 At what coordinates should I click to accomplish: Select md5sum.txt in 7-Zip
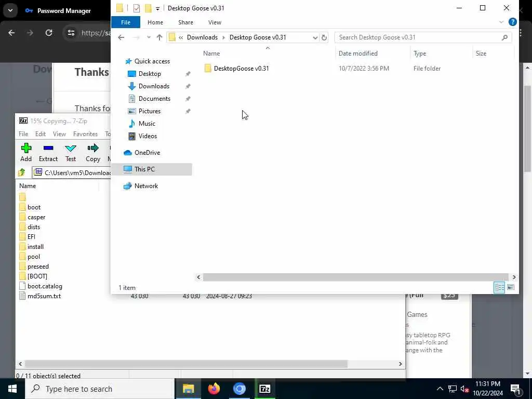(x=44, y=296)
